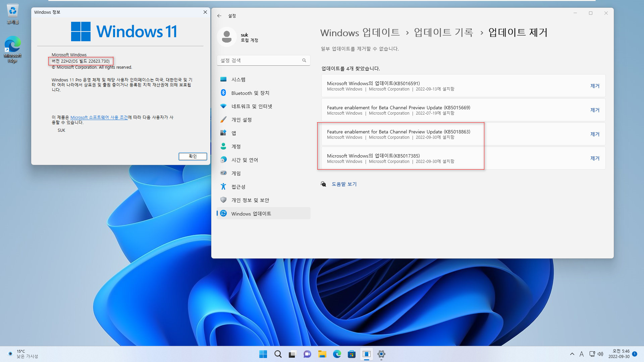Select Windows 업데이트 in sidebar
This screenshot has width=644, height=362.
263,214
